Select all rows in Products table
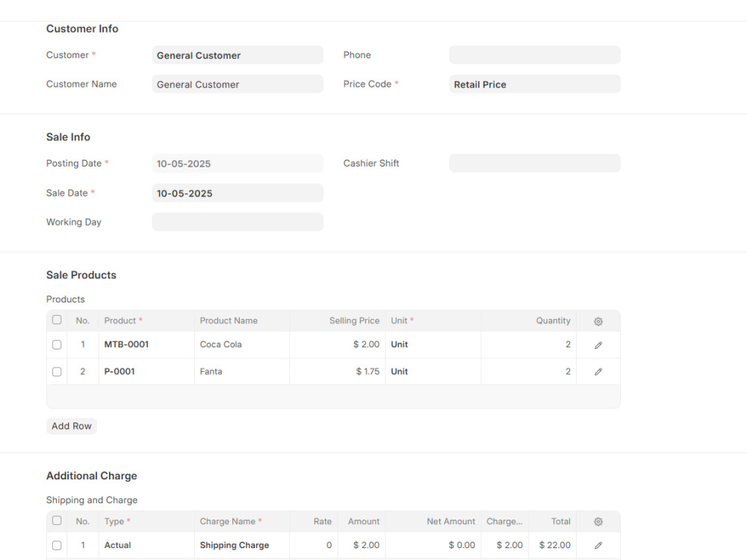The image size is (747, 560). tap(57, 320)
